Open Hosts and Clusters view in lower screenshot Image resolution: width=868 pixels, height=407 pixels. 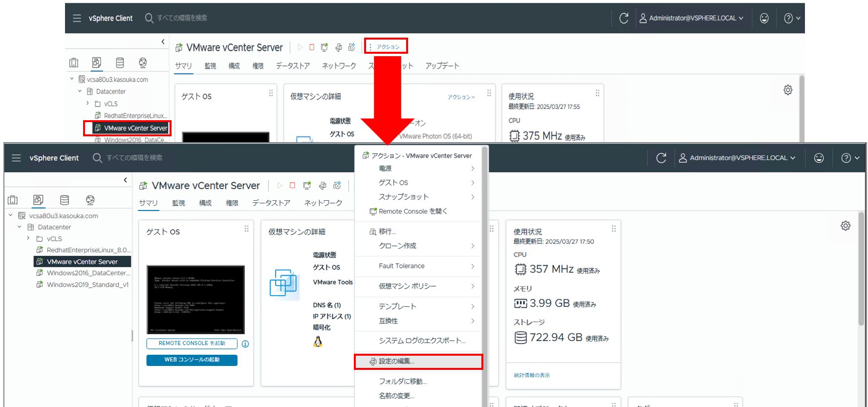pyautogui.click(x=13, y=200)
